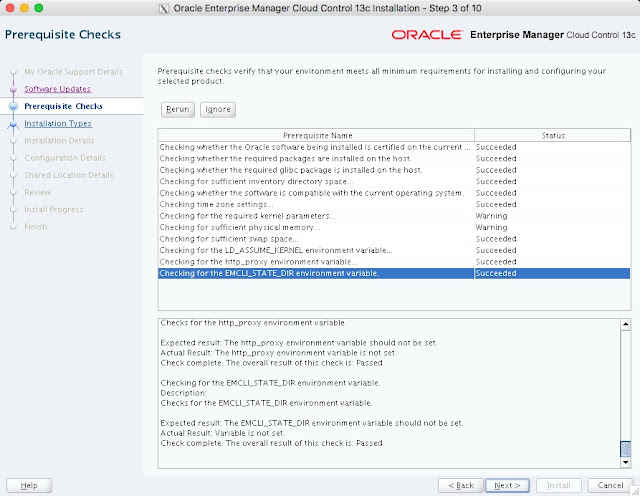The width and height of the screenshot is (640, 496).
Task: Cancel the installation
Action: pos(610,485)
